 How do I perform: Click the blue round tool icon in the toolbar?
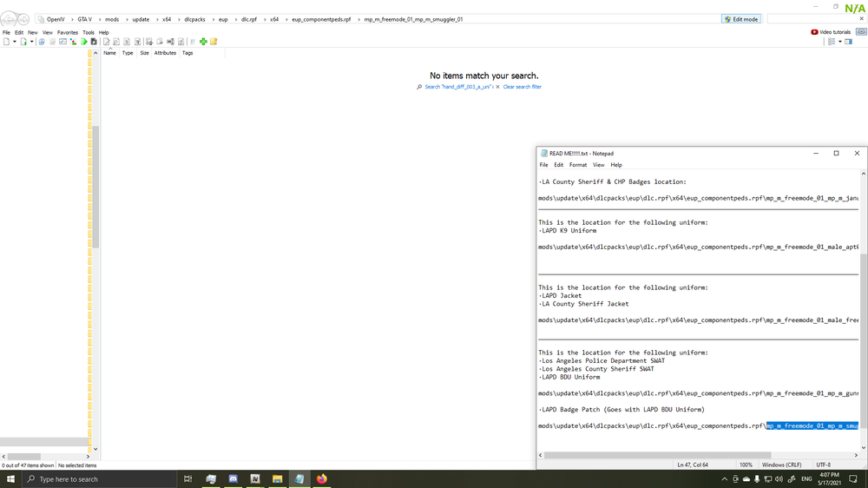[42, 42]
